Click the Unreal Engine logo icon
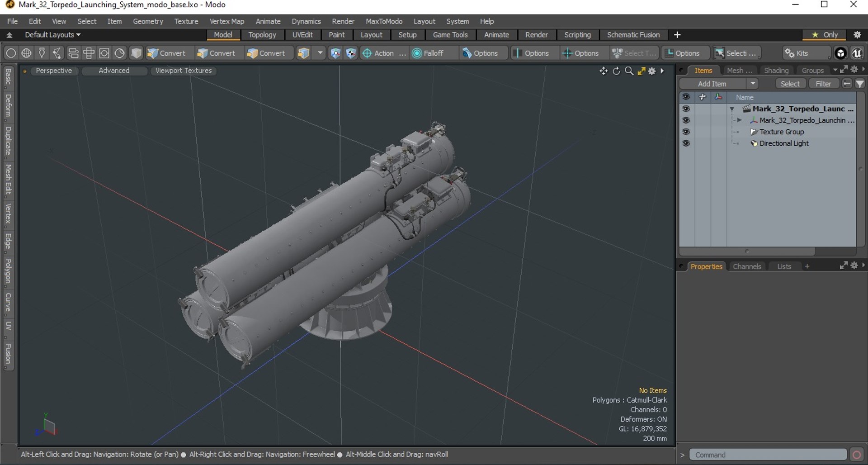868x465 pixels. (857, 53)
